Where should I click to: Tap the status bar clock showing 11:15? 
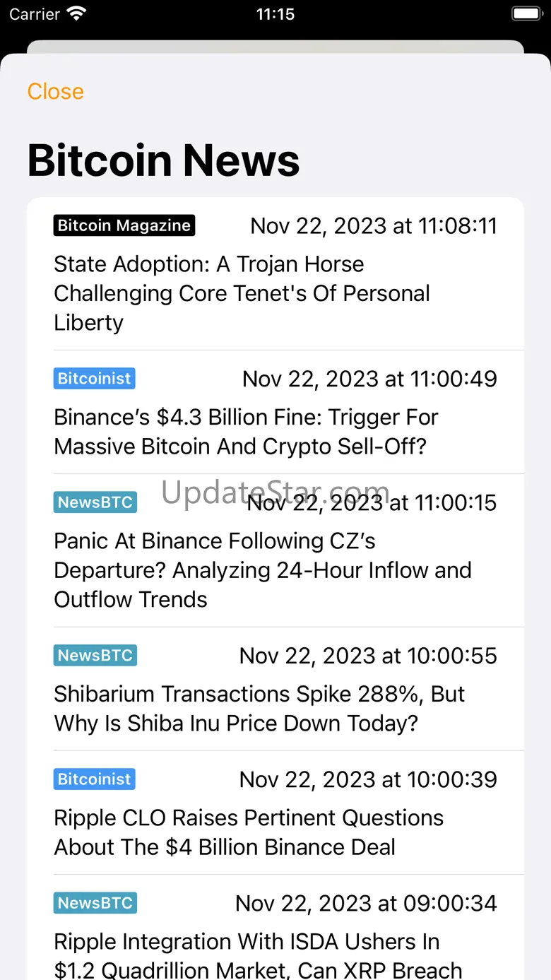275,14
